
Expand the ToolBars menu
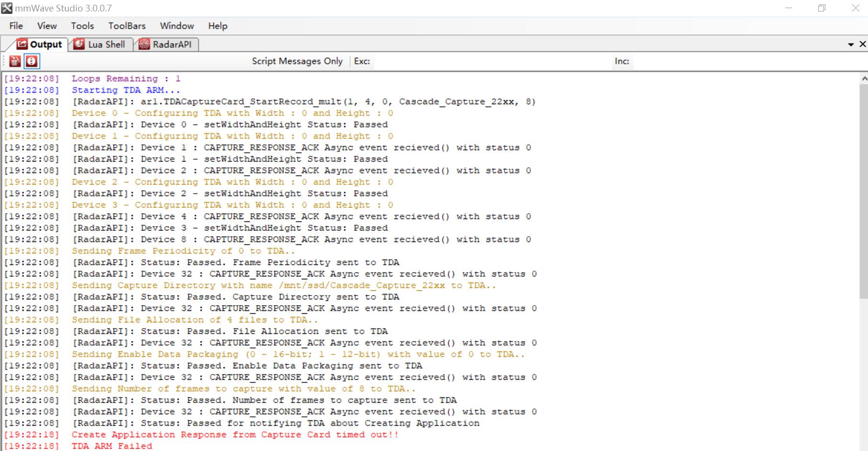(x=127, y=26)
